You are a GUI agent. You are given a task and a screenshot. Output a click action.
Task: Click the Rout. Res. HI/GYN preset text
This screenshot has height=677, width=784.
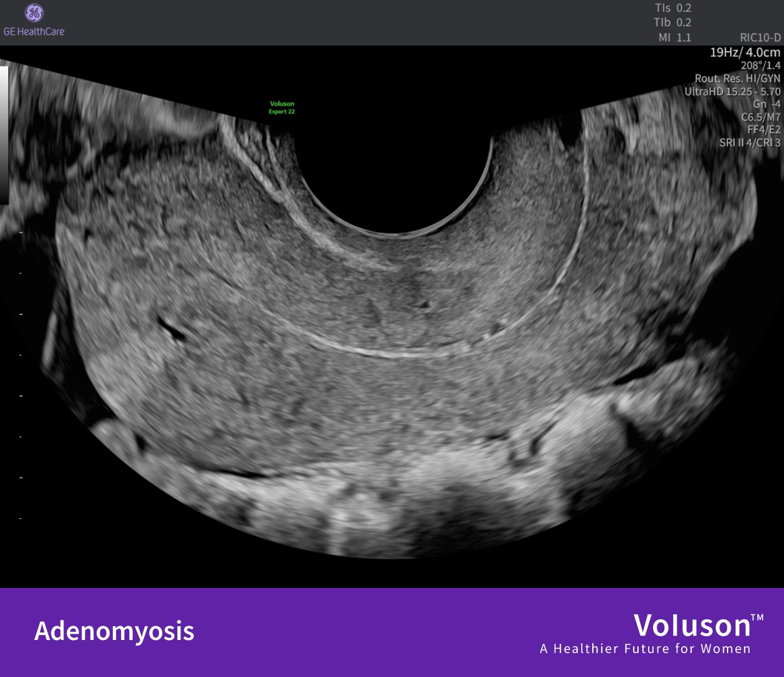(x=737, y=78)
